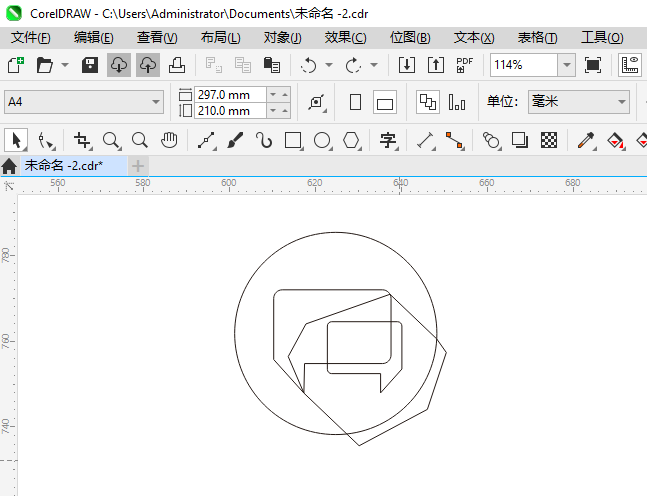Save the document with floppy icon

point(90,65)
